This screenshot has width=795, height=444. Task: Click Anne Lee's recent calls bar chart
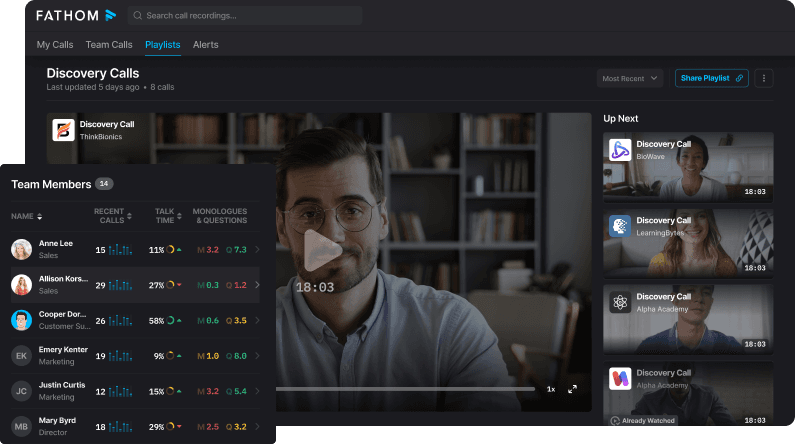(120, 249)
